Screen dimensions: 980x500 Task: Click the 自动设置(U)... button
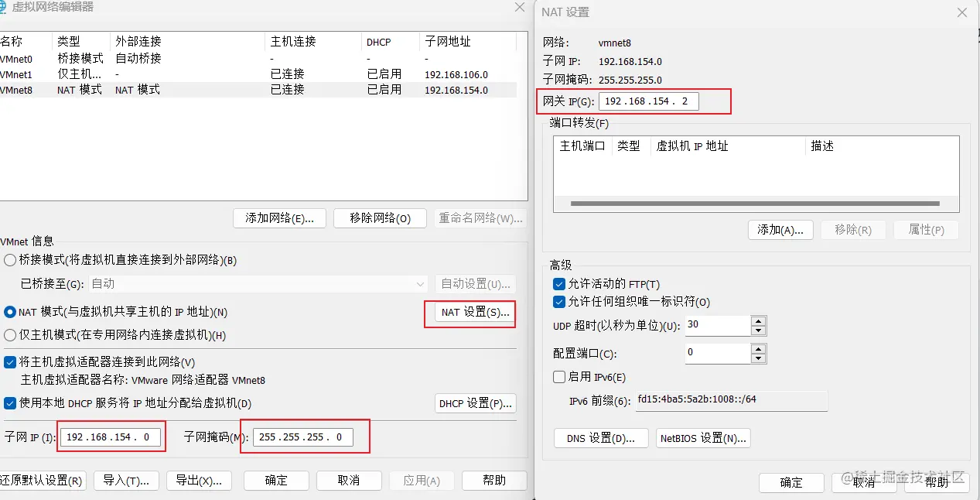click(475, 284)
